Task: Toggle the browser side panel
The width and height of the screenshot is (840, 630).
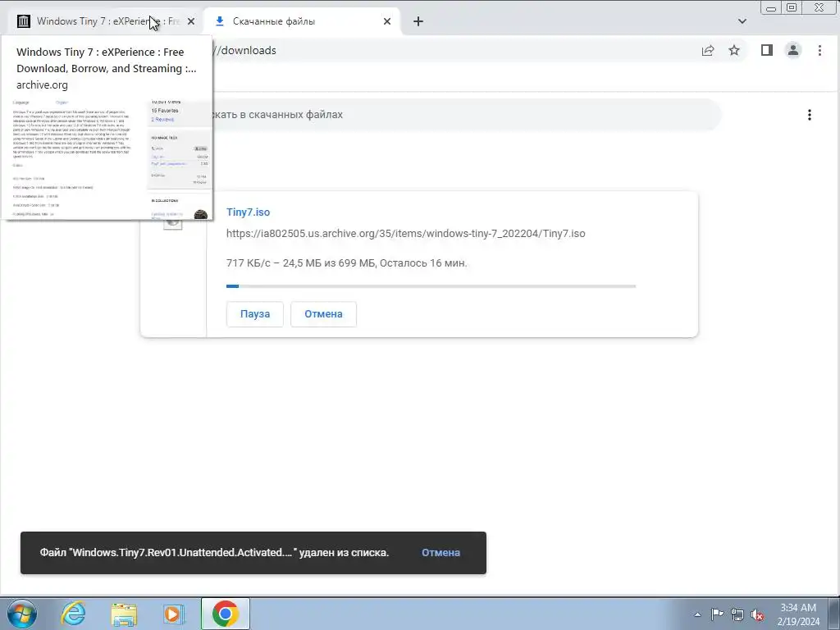Action: [x=767, y=50]
